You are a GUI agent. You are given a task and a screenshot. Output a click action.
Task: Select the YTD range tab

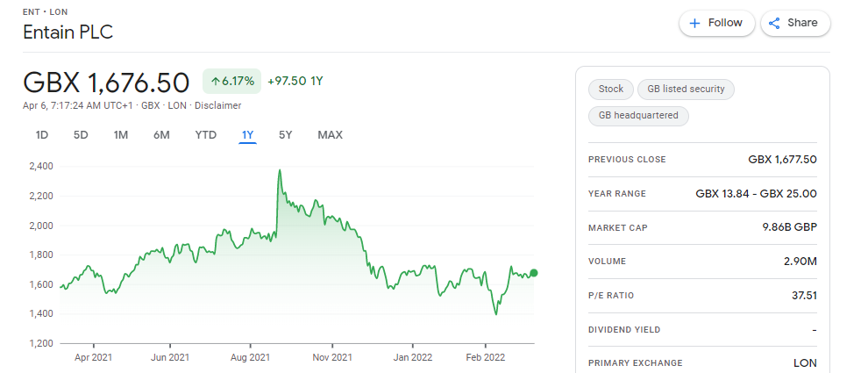point(205,134)
